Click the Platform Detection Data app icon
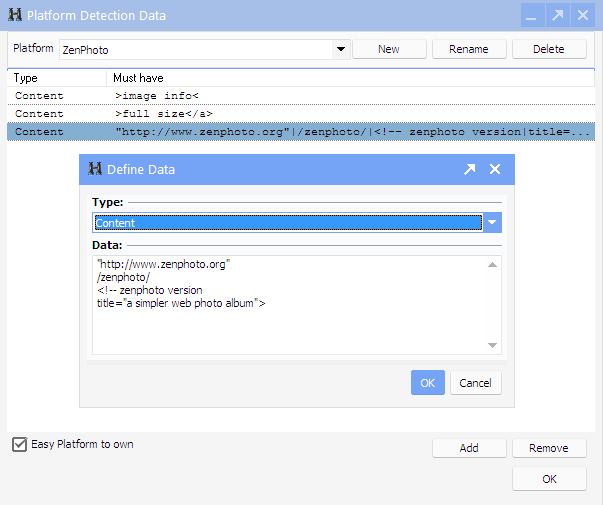Viewport: 603px width, 505px height. [14, 16]
